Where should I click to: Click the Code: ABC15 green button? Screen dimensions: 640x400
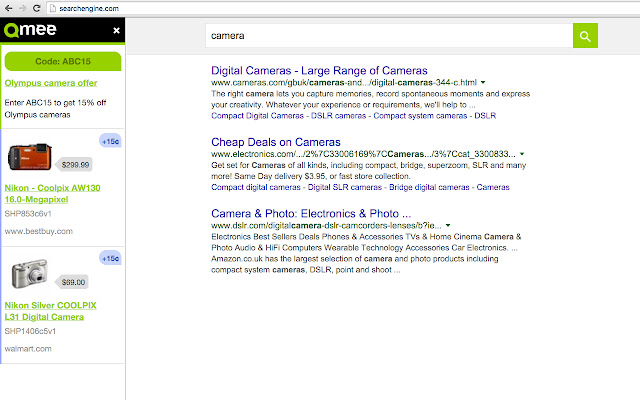point(63,61)
